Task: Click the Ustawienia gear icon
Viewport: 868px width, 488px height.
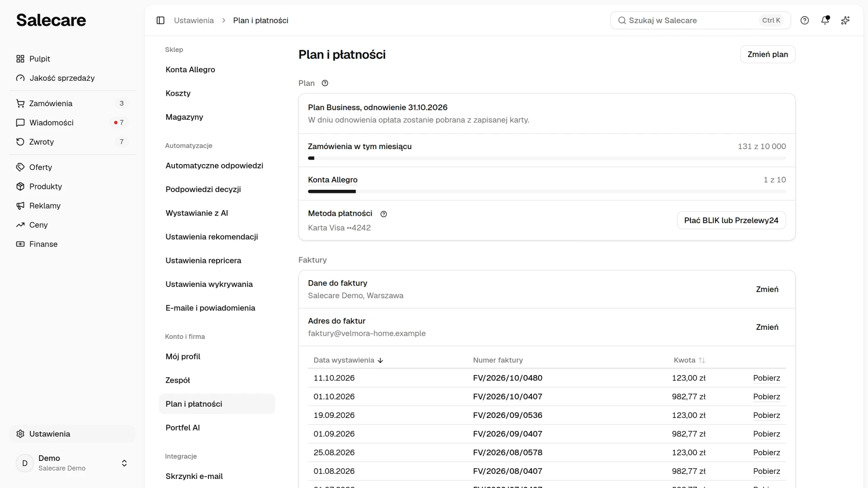Action: (20, 434)
